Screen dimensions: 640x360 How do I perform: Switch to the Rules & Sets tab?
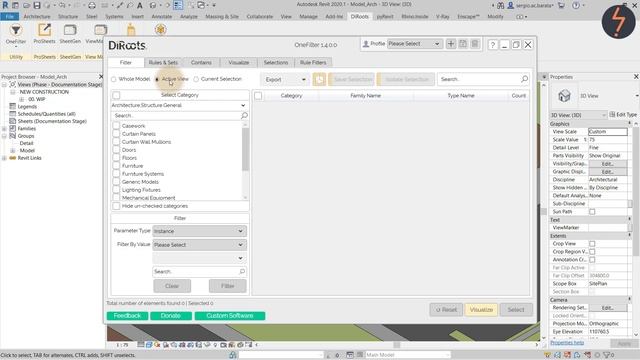[x=163, y=62]
